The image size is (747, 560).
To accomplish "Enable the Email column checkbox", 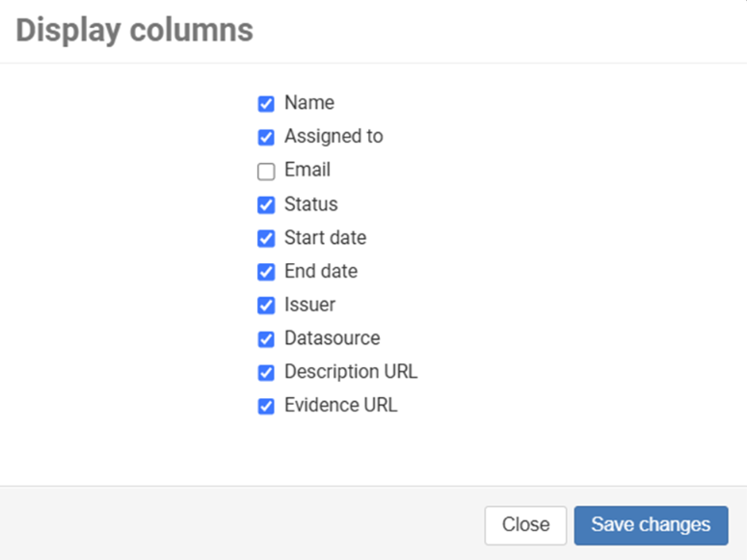I will [266, 172].
